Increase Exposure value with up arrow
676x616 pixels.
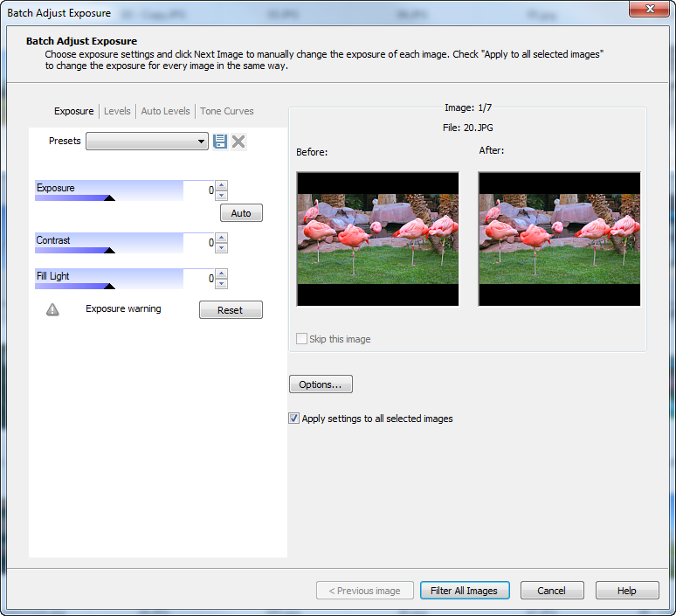tap(222, 185)
